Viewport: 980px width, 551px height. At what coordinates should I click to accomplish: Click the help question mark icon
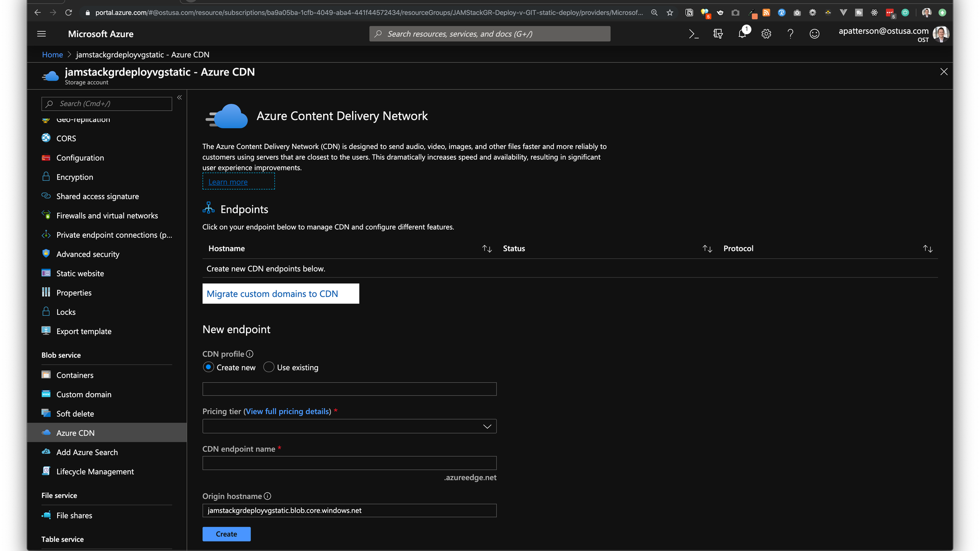click(x=790, y=34)
